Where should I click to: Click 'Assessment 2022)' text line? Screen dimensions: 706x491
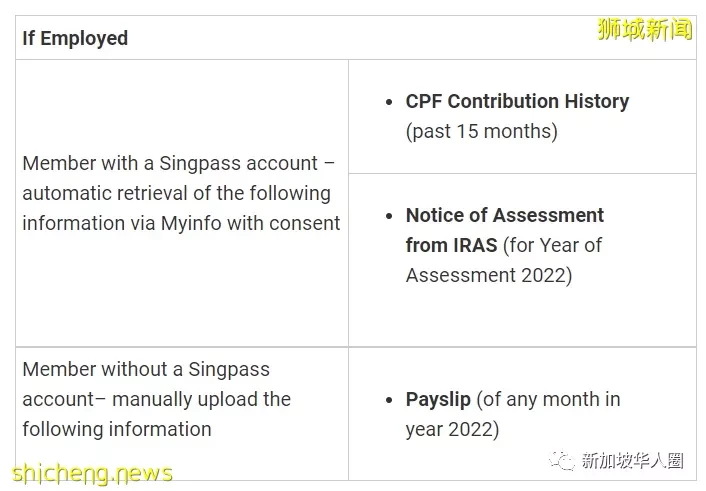click(x=489, y=275)
